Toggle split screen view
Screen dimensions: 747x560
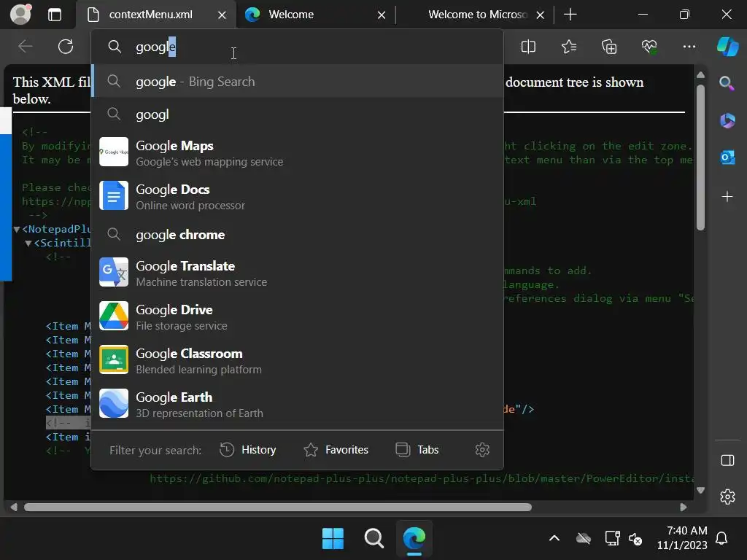pyautogui.click(x=528, y=47)
